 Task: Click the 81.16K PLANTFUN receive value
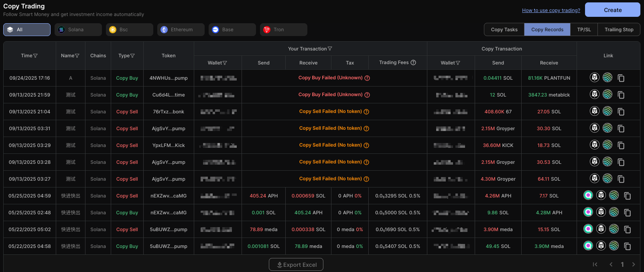(549, 78)
